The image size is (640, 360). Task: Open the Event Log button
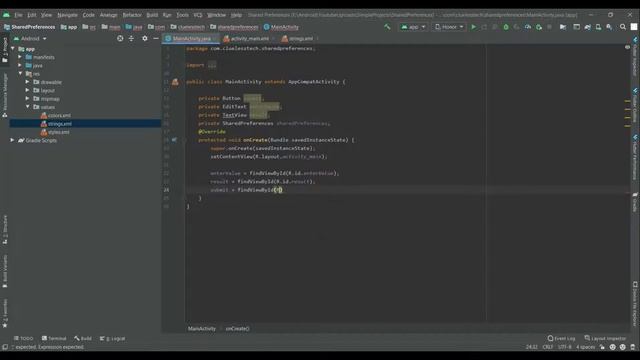coord(561,338)
